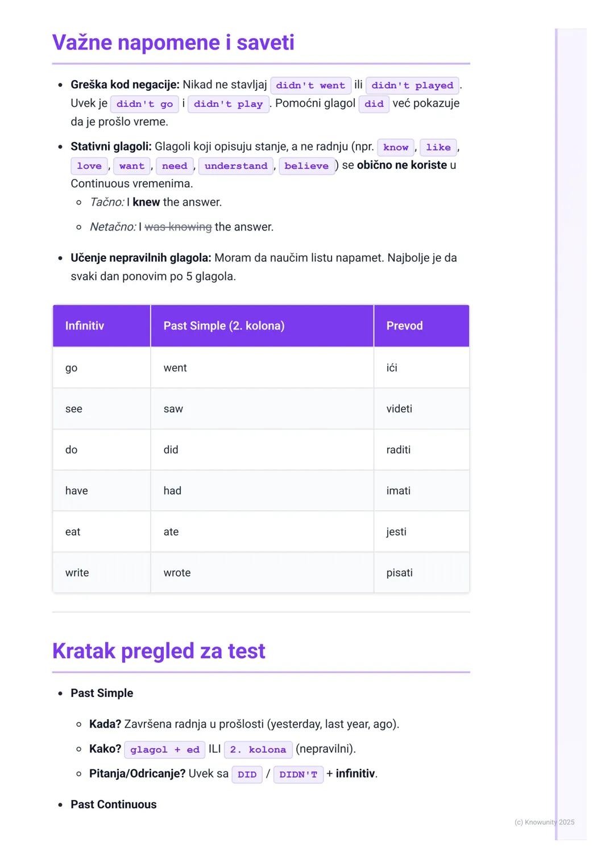Select the "wrote" cell in the table

[x=177, y=573]
